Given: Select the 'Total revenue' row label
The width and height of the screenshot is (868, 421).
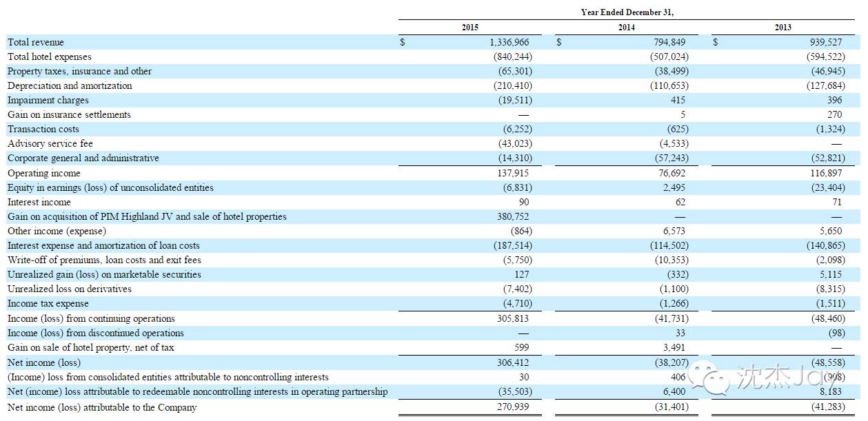Looking at the screenshot, I should pos(36,42).
